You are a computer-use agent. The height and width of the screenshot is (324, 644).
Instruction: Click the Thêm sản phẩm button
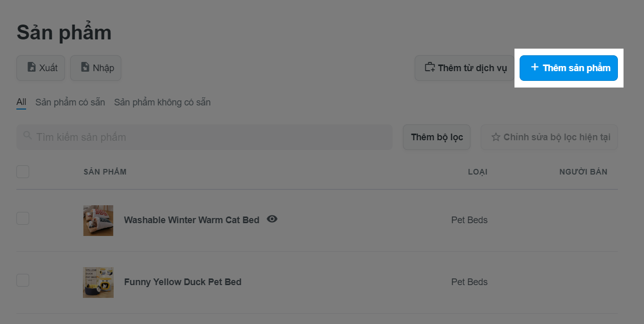pos(569,68)
